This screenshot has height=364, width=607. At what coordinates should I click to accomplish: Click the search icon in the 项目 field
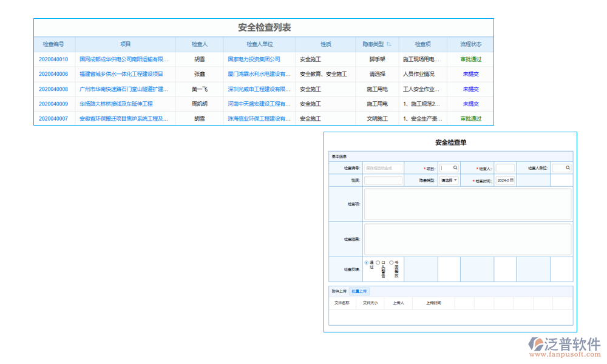coord(455,168)
